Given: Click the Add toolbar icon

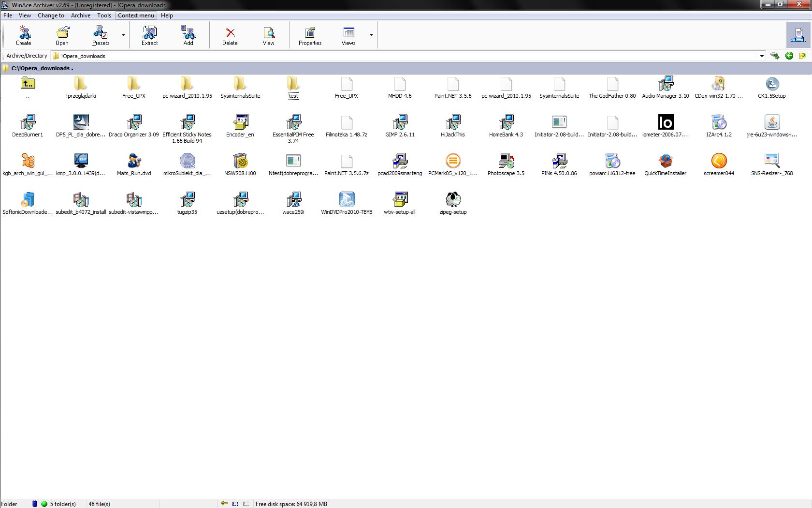Looking at the screenshot, I should click(x=188, y=35).
